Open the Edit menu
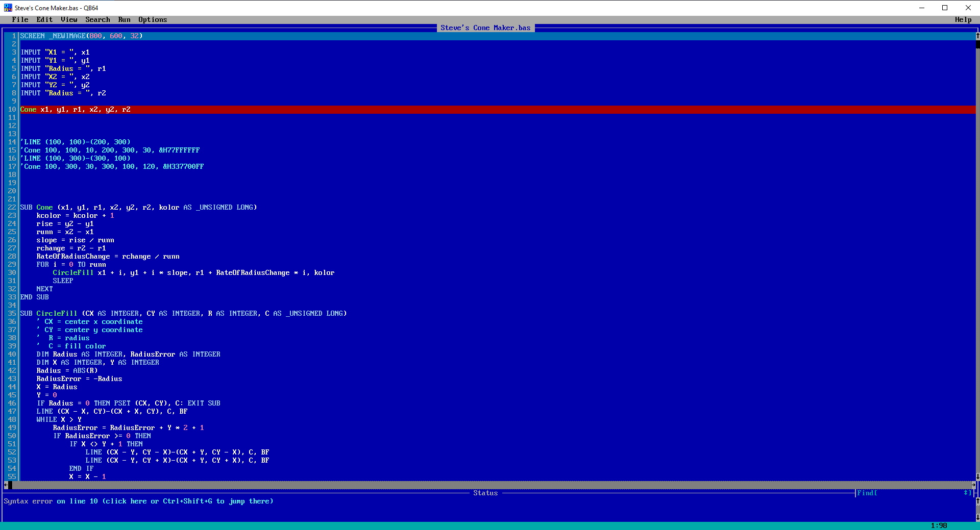The image size is (980, 530). pos(44,19)
